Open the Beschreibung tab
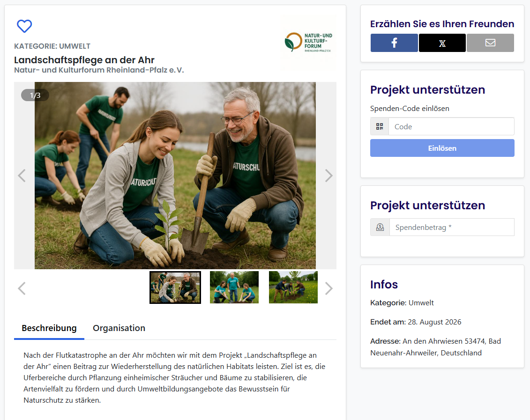 pos(49,328)
